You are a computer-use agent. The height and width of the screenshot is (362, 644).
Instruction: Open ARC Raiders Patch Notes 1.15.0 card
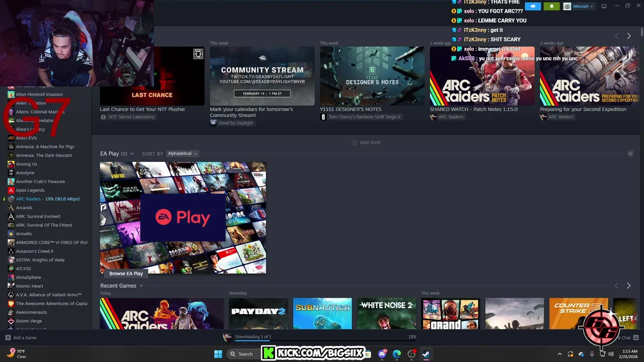482,76
